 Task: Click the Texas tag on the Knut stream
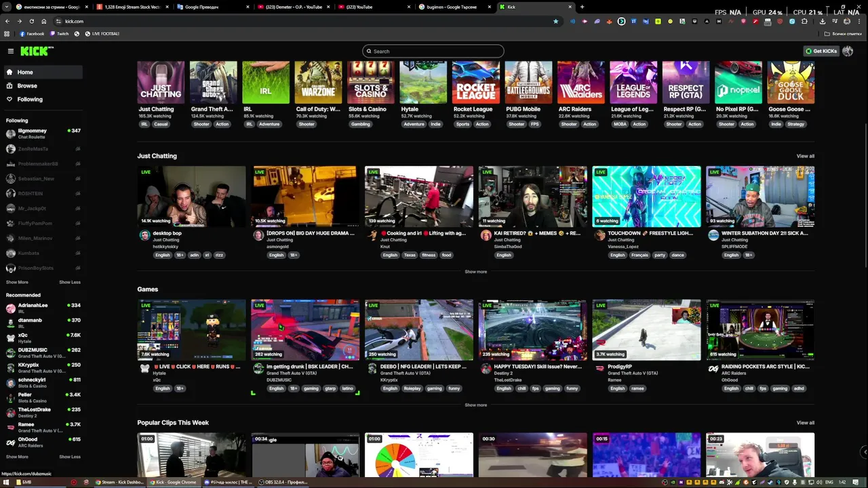[x=410, y=255]
